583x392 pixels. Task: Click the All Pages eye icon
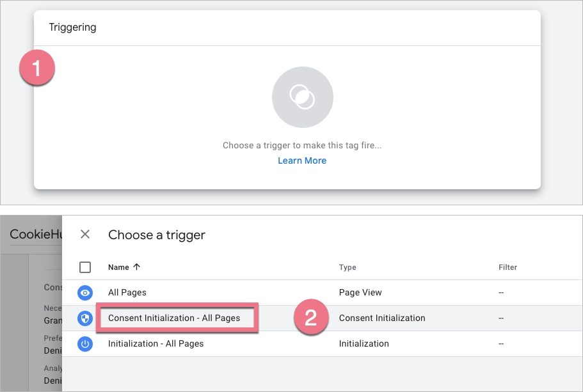(x=85, y=293)
